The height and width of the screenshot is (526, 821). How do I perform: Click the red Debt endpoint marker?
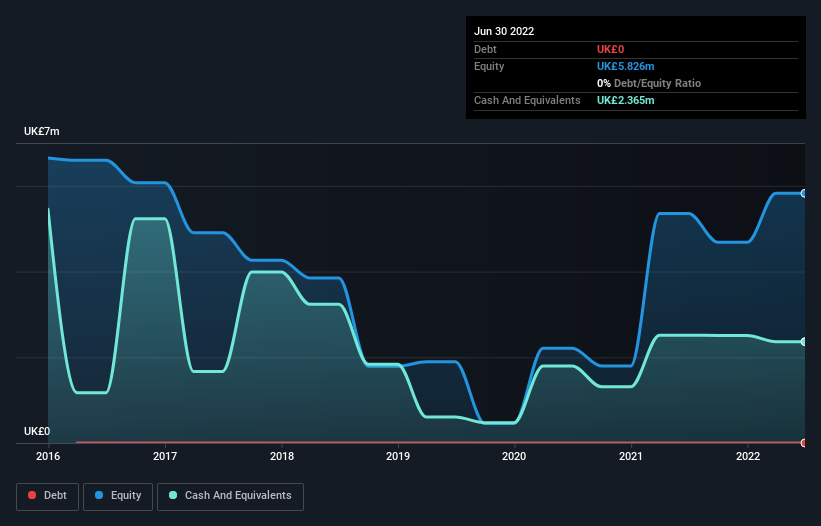pyautogui.click(x=804, y=443)
